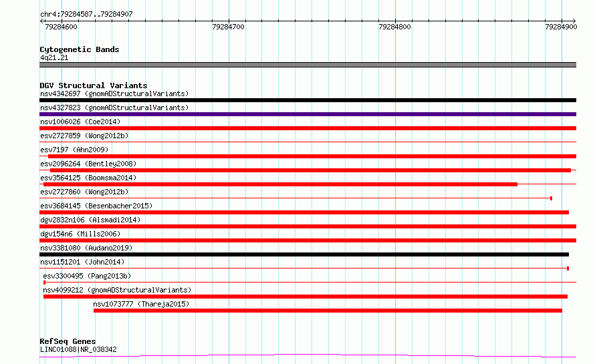The height and width of the screenshot is (364, 595).
Task: Click the esv2727860 end marker tick
Action: (551, 198)
